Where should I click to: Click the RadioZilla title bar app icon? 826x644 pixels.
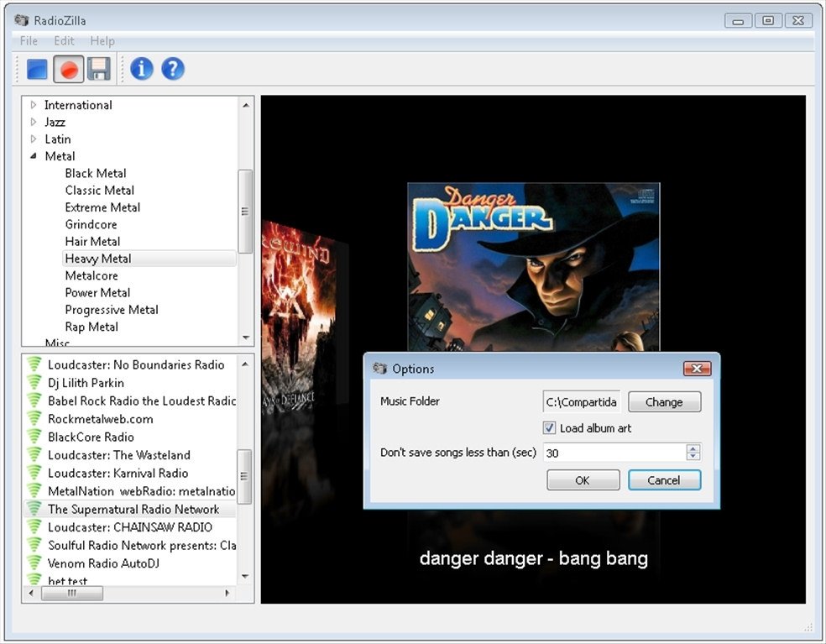(x=22, y=20)
